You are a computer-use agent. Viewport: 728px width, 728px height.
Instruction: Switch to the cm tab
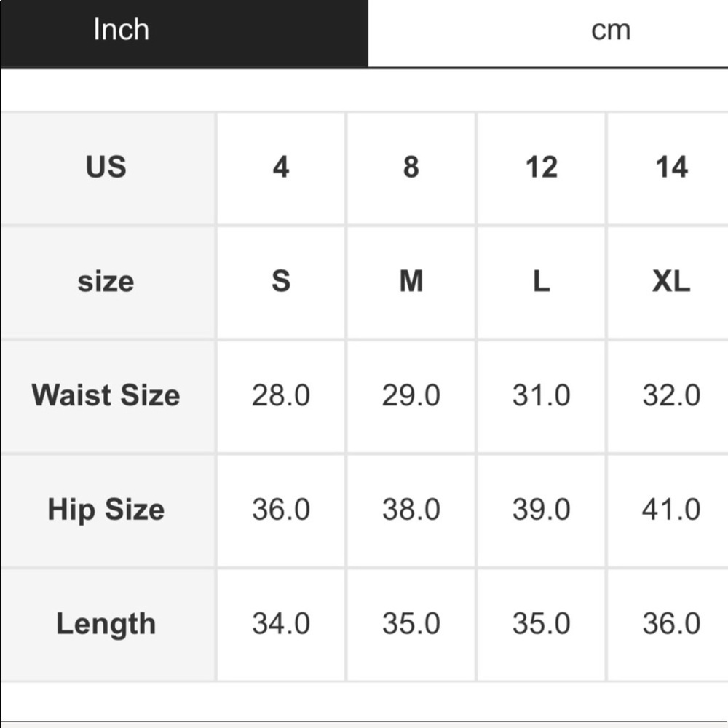(x=610, y=31)
